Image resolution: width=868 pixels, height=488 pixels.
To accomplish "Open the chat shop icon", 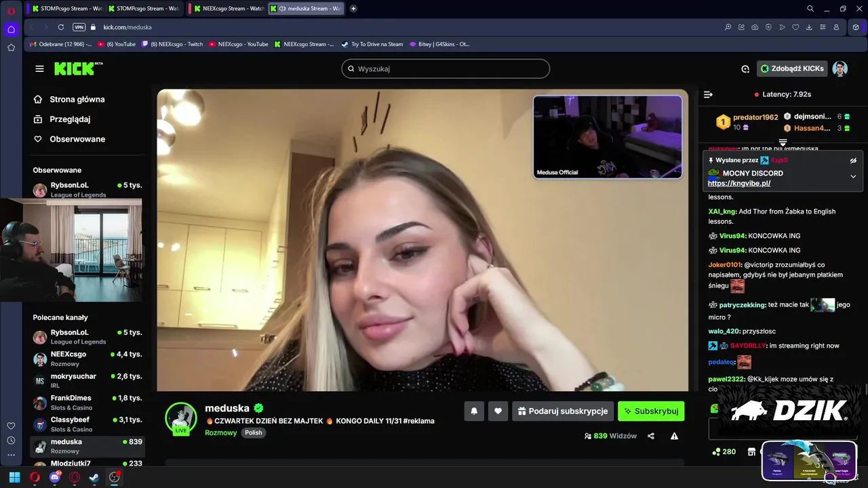I will coord(751,451).
